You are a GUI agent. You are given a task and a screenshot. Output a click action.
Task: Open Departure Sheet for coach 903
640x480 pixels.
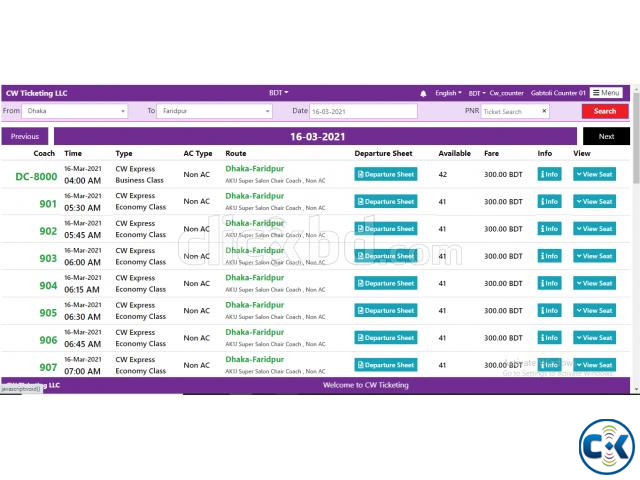point(386,256)
